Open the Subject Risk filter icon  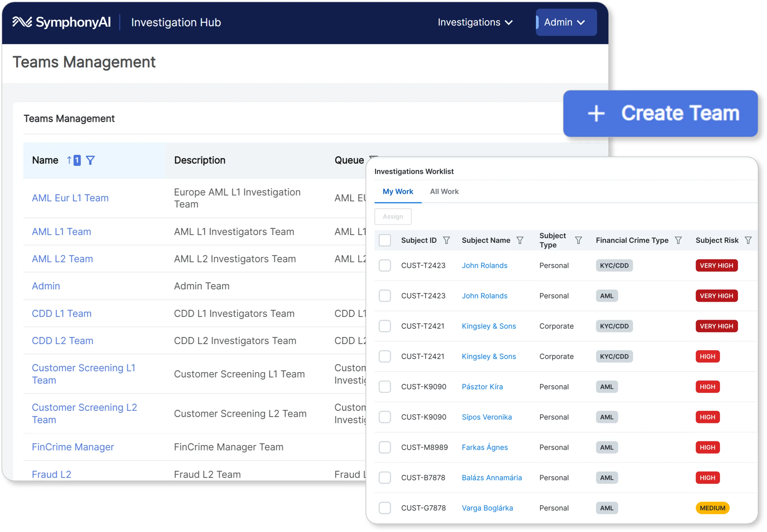click(x=748, y=240)
